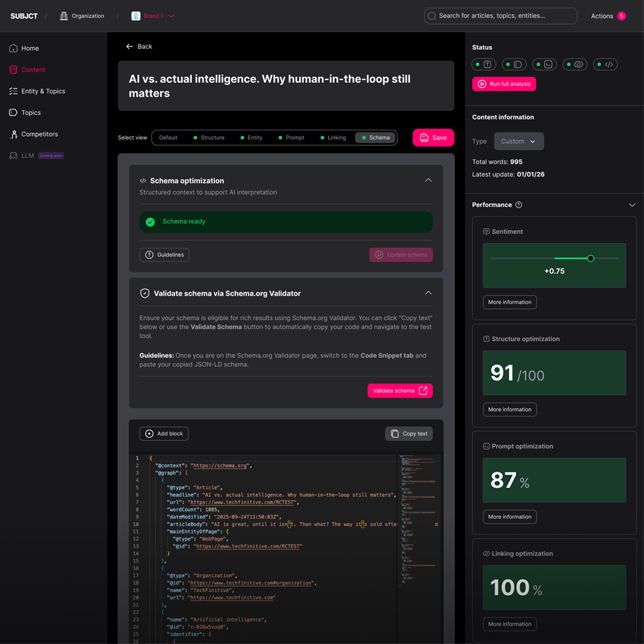This screenshot has width=644, height=644.
Task: Toggle the topic tag status indicator
Action: click(x=514, y=64)
